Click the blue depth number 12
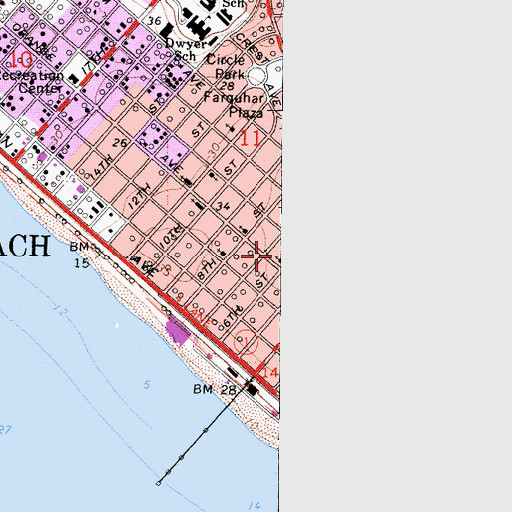 (61, 311)
